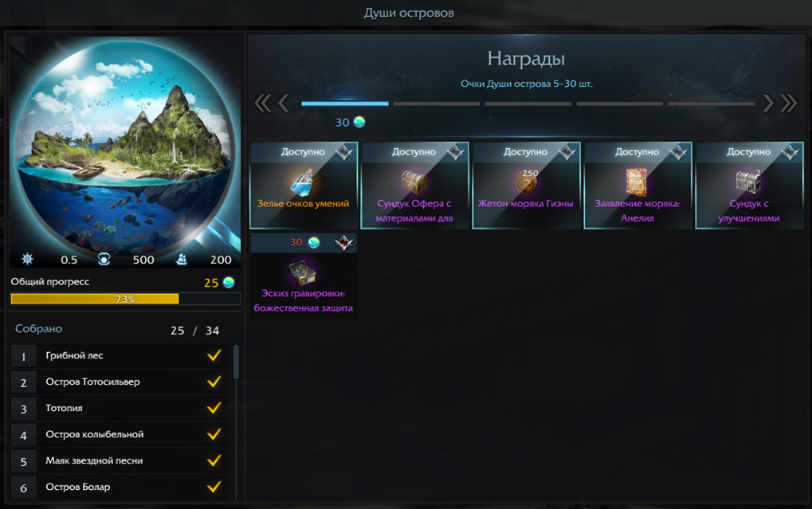The image size is (812, 509).
Task: Click the checkmark for Остров Болар
Action: tap(214, 487)
